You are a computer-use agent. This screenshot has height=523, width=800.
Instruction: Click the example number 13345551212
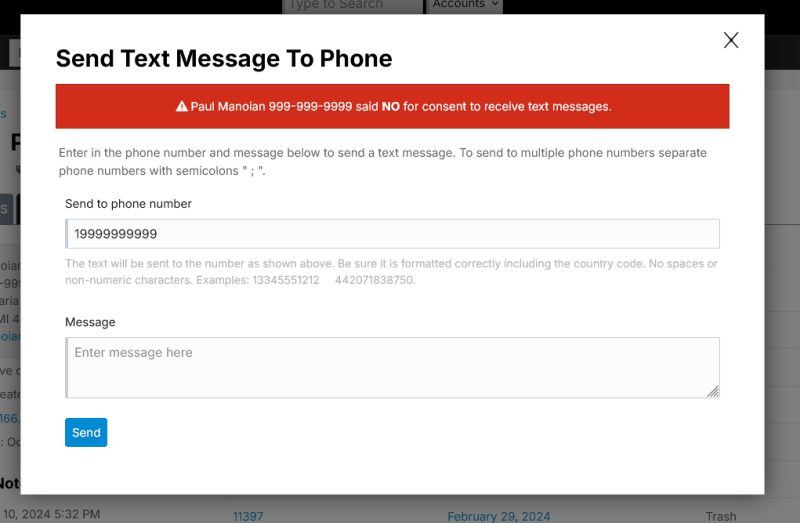tap(284, 280)
